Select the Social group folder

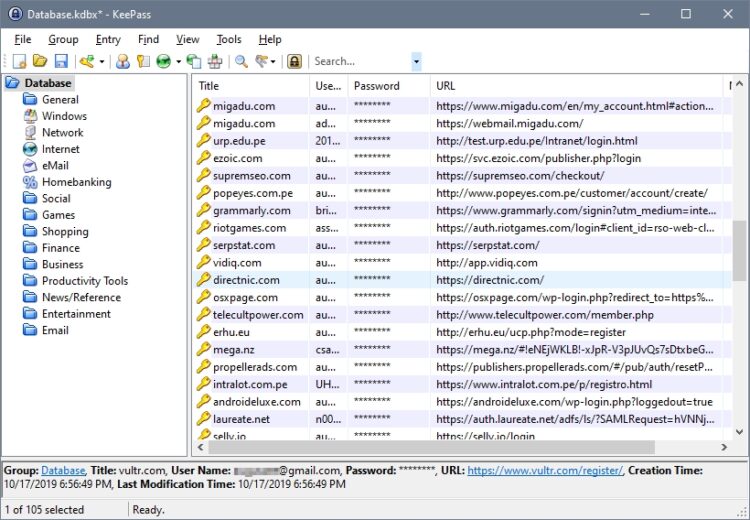pos(56,199)
